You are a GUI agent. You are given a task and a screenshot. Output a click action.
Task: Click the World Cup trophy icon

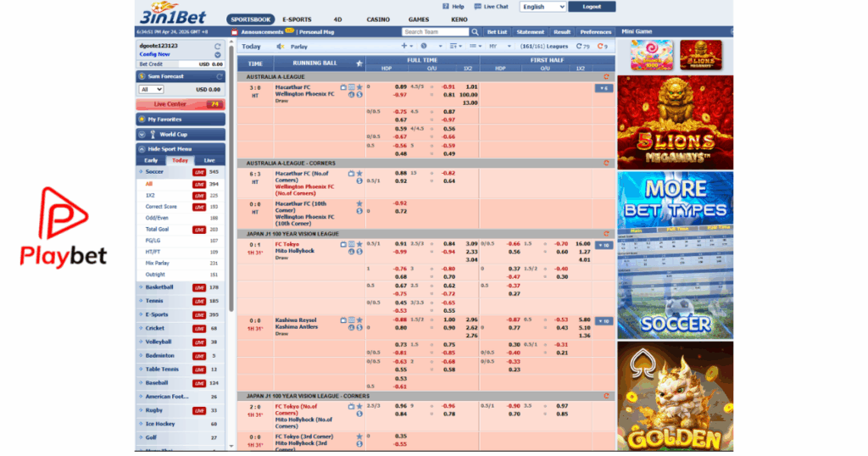click(153, 135)
